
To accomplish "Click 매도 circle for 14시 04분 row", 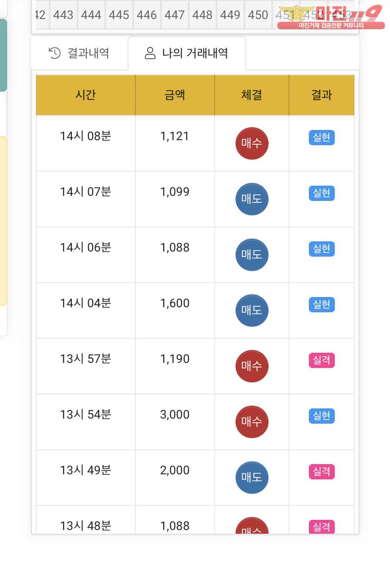I will pos(252,310).
